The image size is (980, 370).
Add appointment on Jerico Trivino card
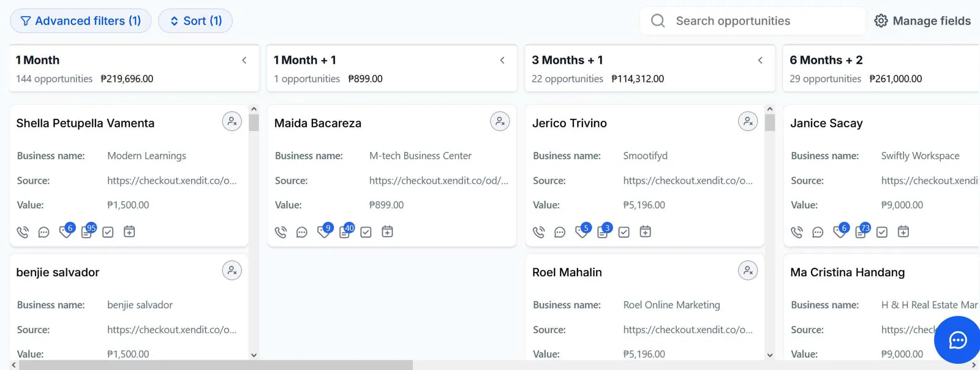645,232
